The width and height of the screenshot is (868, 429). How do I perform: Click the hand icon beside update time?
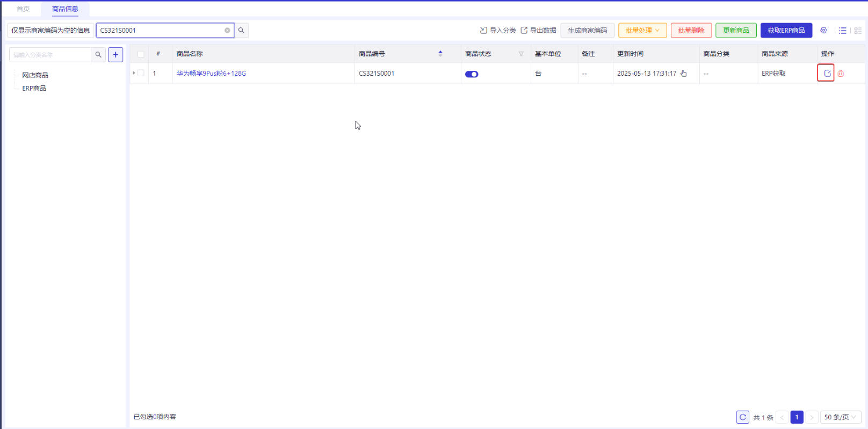coord(684,74)
